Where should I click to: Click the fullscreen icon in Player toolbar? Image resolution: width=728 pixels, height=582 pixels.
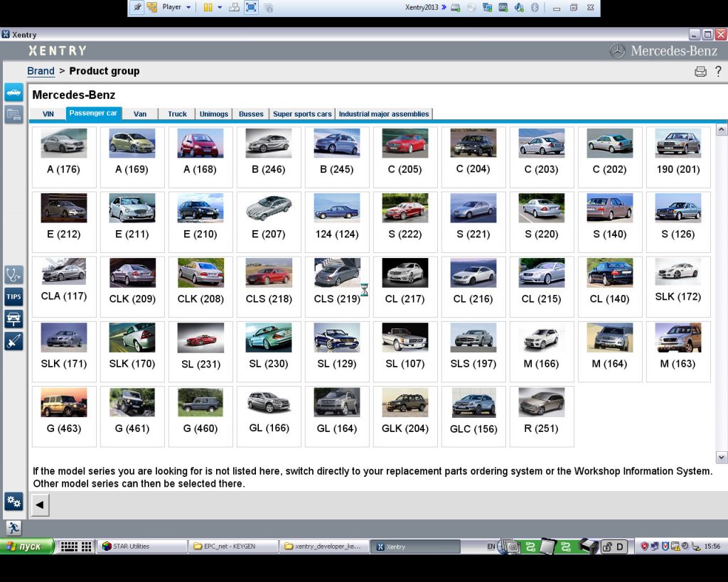(x=251, y=7)
